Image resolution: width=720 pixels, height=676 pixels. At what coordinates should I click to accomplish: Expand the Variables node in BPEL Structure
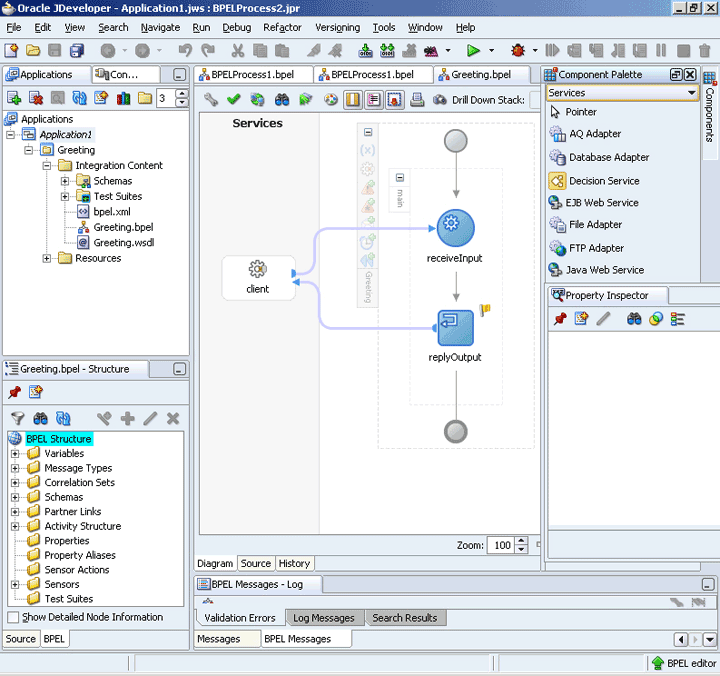(x=15, y=454)
